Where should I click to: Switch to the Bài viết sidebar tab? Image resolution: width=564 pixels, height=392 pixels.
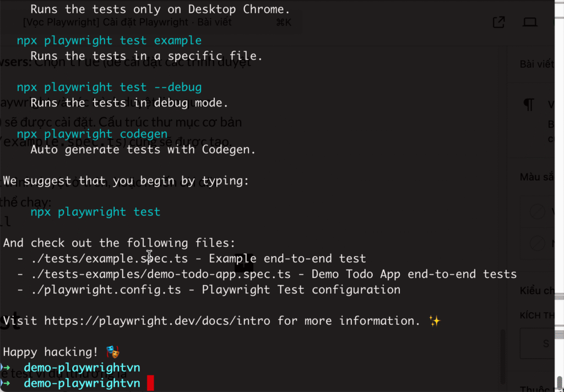point(536,64)
